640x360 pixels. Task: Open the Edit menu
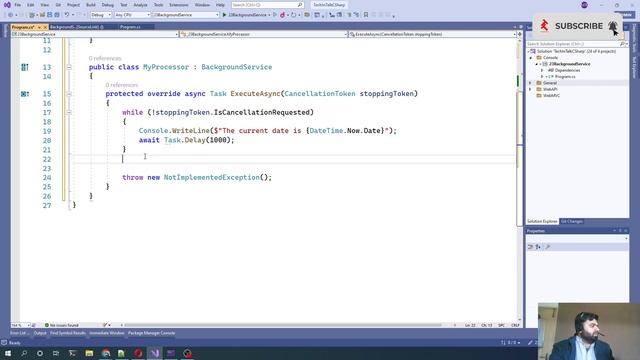pos(31,5)
